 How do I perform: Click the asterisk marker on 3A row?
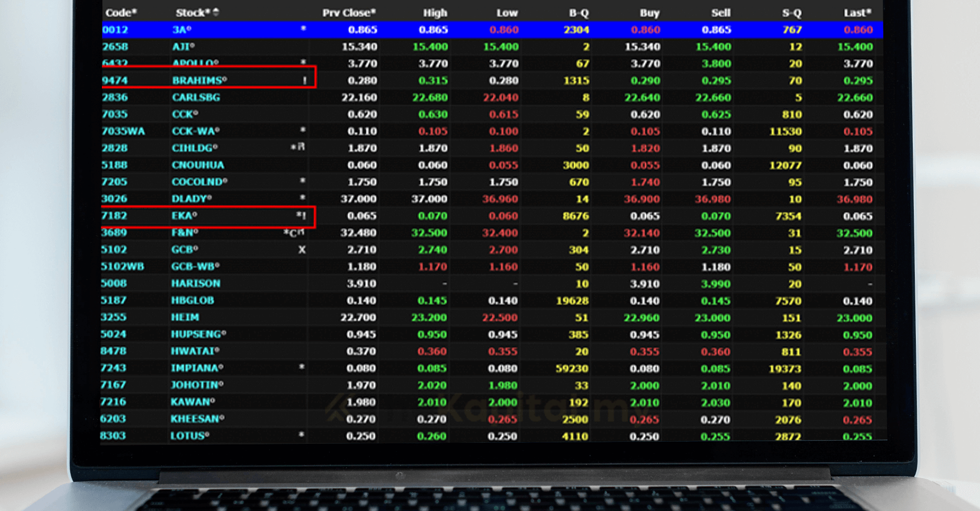coord(303,29)
